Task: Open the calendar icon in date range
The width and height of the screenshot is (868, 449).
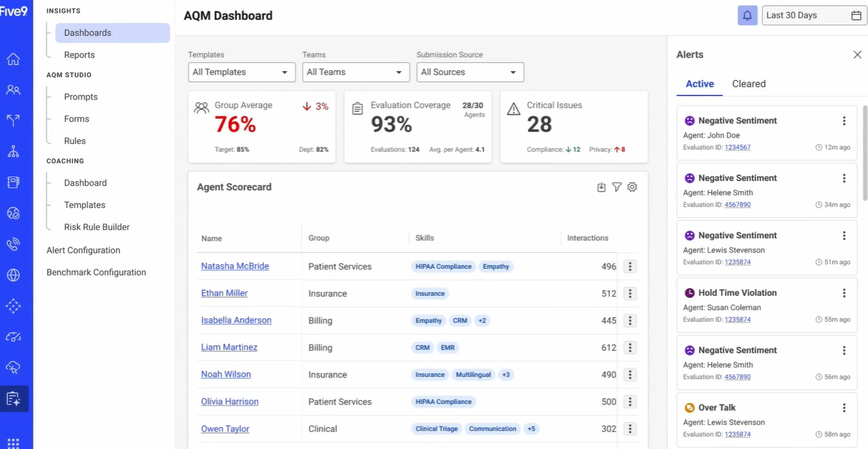Action: point(856,16)
